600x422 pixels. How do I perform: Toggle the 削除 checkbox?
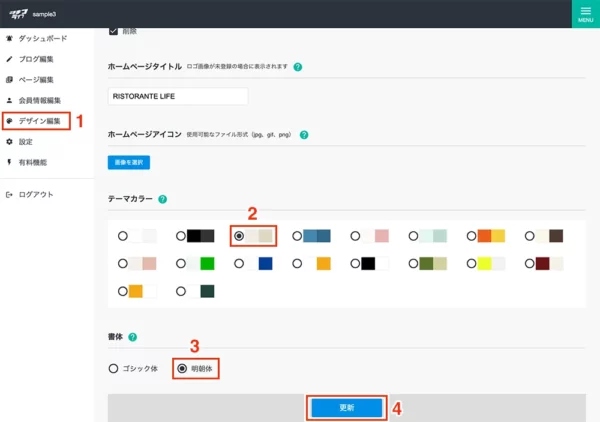click(x=112, y=32)
